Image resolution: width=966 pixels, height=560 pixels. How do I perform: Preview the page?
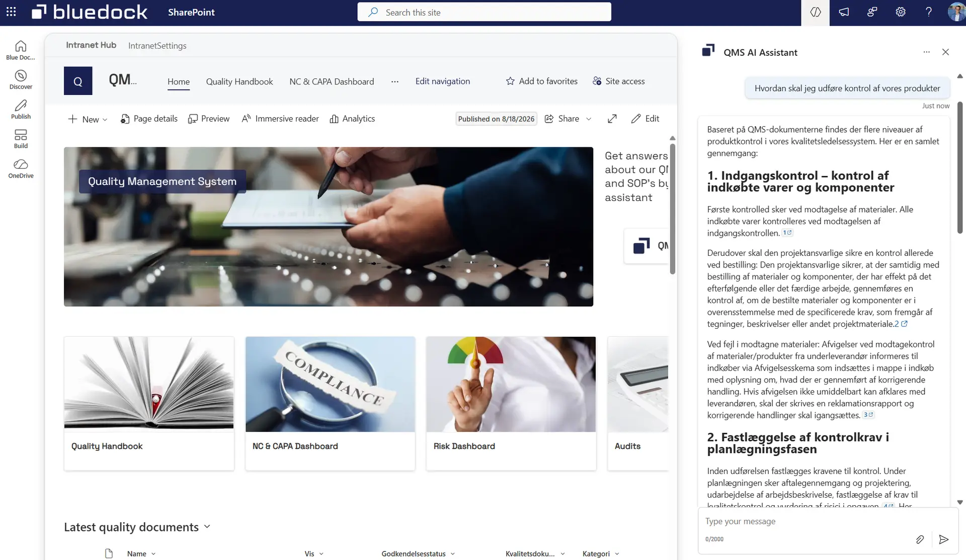pyautogui.click(x=209, y=119)
